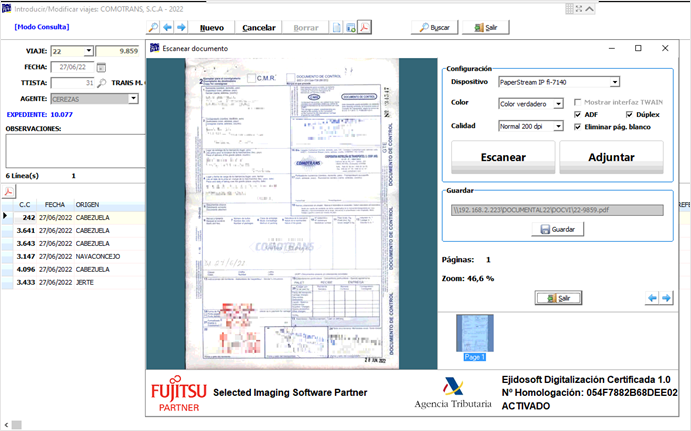Maximize the Escanear documento dialog
This screenshot has height=431, width=691.
click(x=638, y=48)
